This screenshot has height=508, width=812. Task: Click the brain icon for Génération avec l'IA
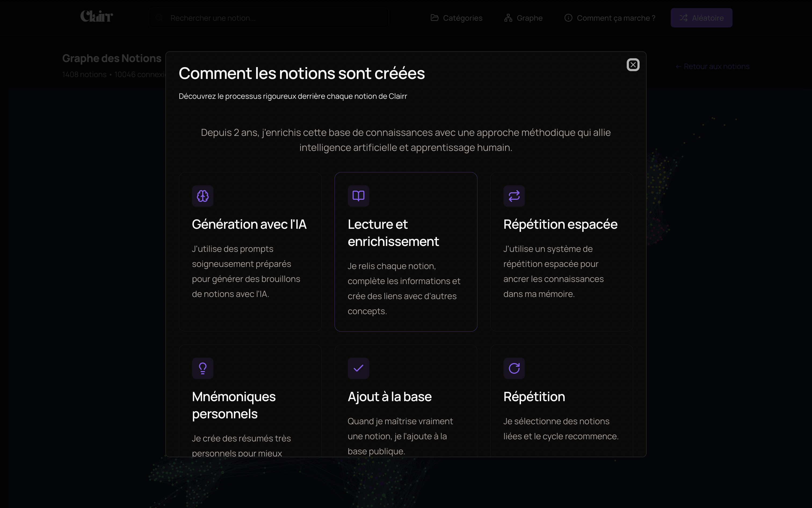pos(202,196)
